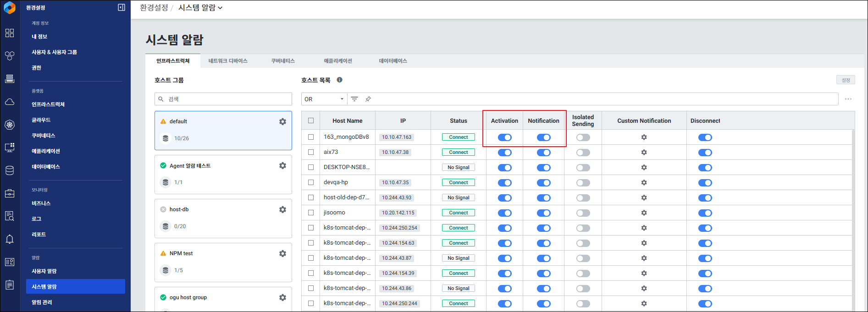The height and width of the screenshot is (312, 868).
Task: Collapse the left sidebar panel
Action: click(122, 7)
